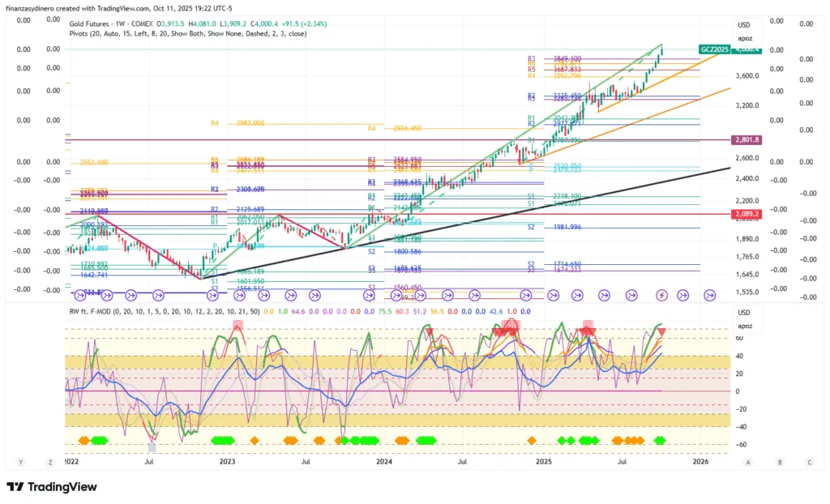The image size is (830, 504).
Task: Click the GCZ2025 symbol label
Action: click(714, 49)
